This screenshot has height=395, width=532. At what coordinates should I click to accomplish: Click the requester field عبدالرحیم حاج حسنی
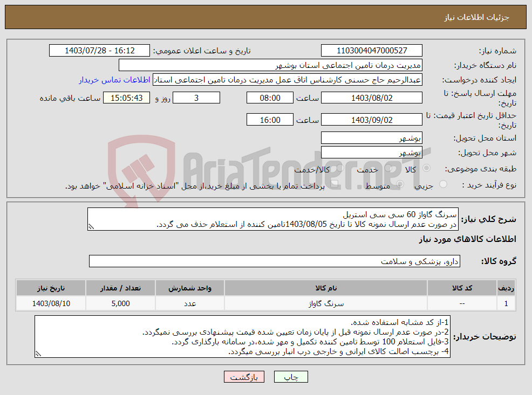(x=288, y=80)
